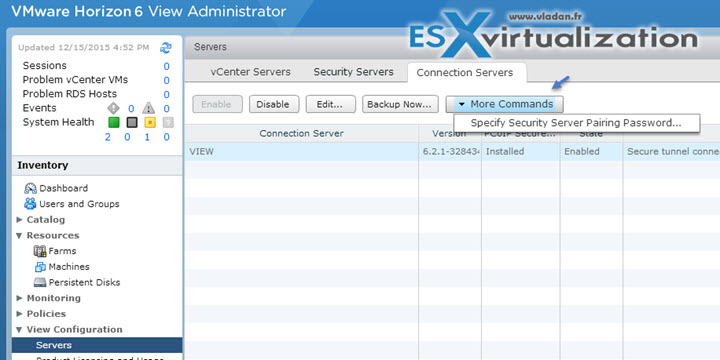
Task: Collapse the Resources tree node
Action: point(19,236)
